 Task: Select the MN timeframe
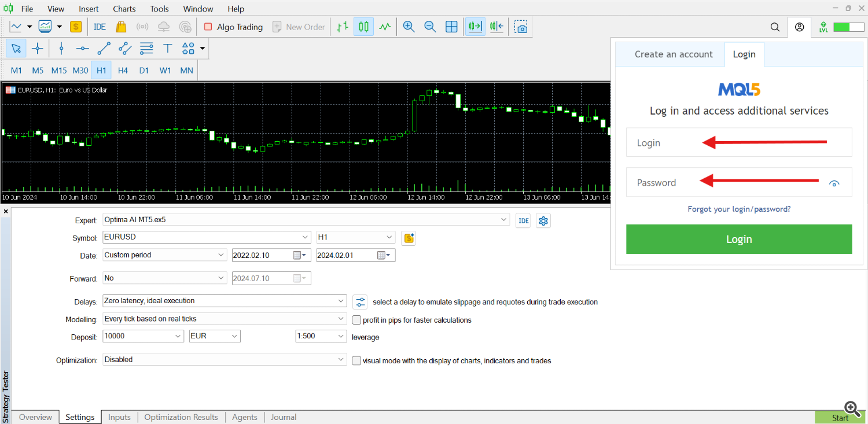click(x=186, y=71)
